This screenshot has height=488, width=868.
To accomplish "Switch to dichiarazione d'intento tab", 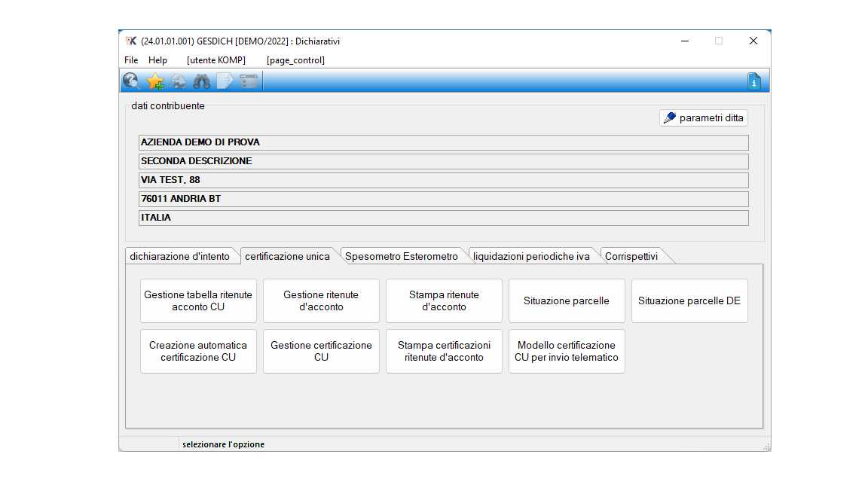I will click(x=180, y=256).
